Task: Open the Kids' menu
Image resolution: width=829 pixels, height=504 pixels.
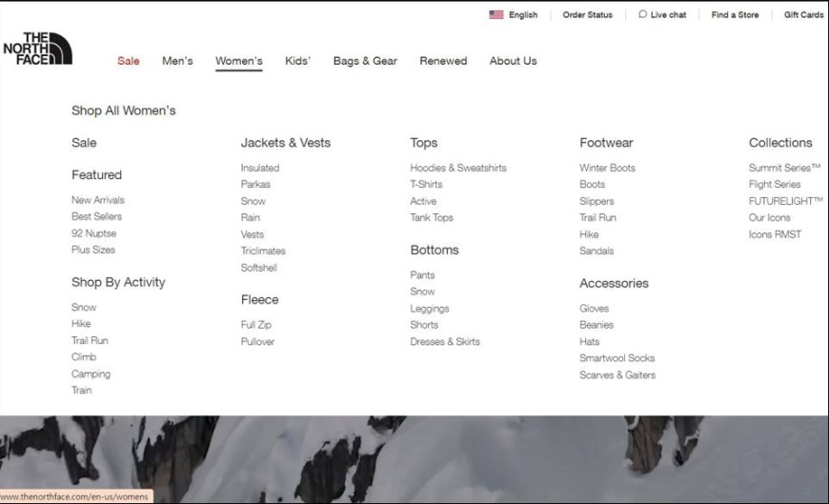Action: pyautogui.click(x=297, y=61)
